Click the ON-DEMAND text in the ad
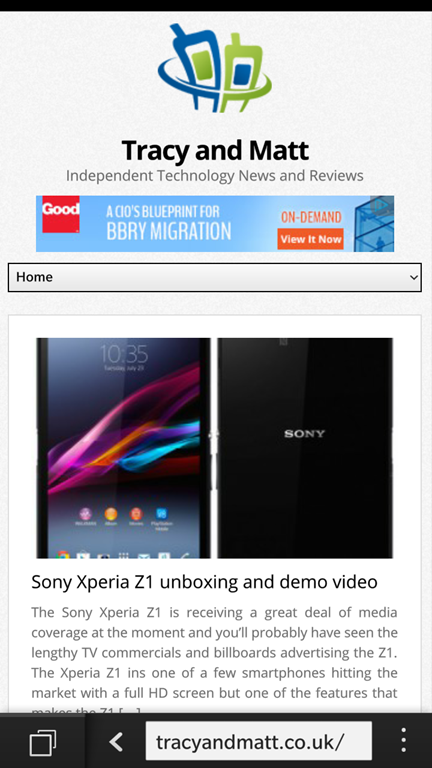This screenshot has width=432, height=768. [311, 217]
